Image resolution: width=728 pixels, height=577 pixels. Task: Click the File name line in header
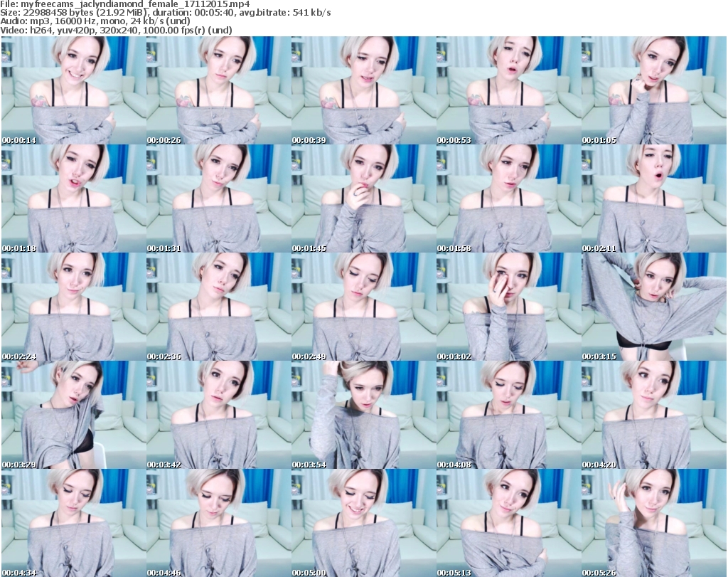point(125,4)
